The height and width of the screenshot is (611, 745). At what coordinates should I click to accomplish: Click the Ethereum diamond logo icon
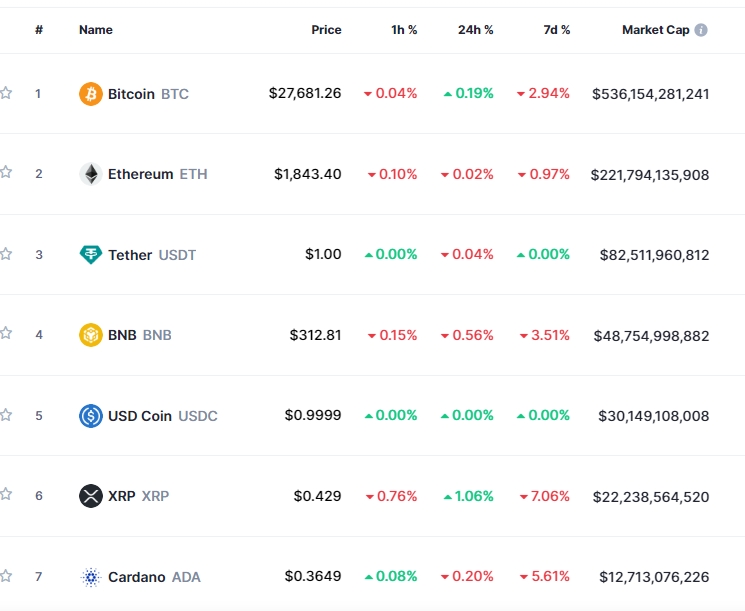coord(91,174)
